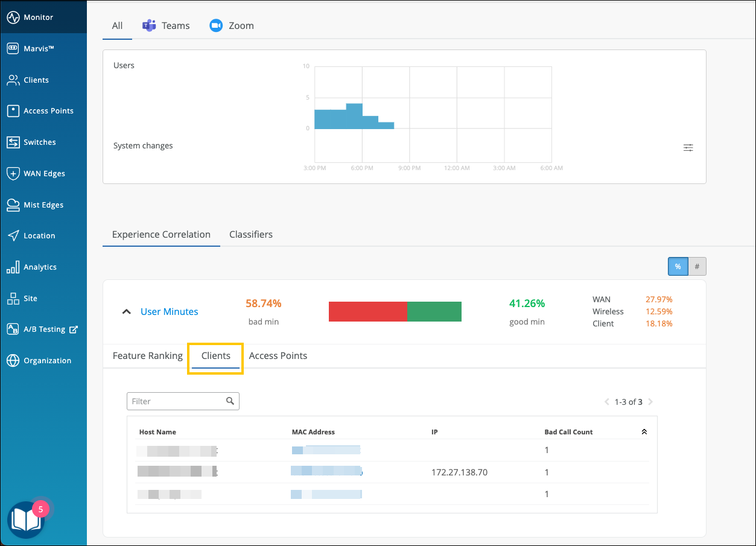Screen dimensions: 756x546
Task: Switch view to percentage mode
Action: pos(678,266)
